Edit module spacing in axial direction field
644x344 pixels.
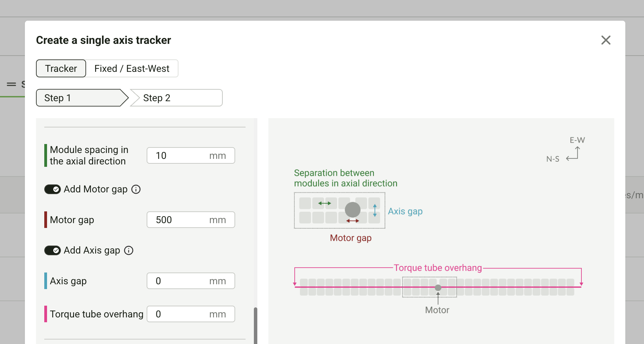pos(191,155)
